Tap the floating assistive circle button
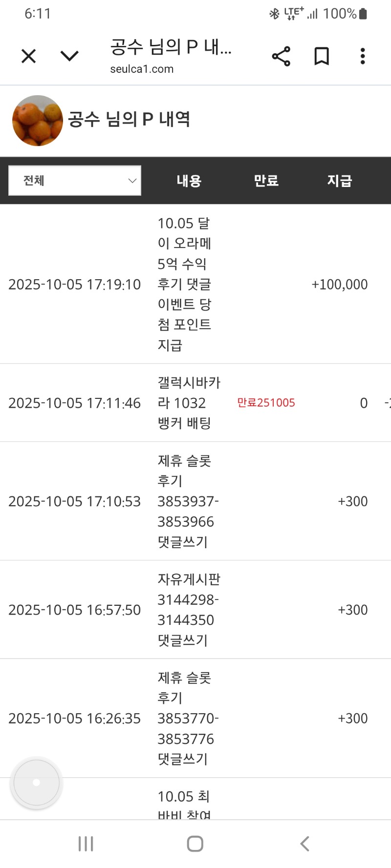The width and height of the screenshot is (391, 868). [x=37, y=783]
